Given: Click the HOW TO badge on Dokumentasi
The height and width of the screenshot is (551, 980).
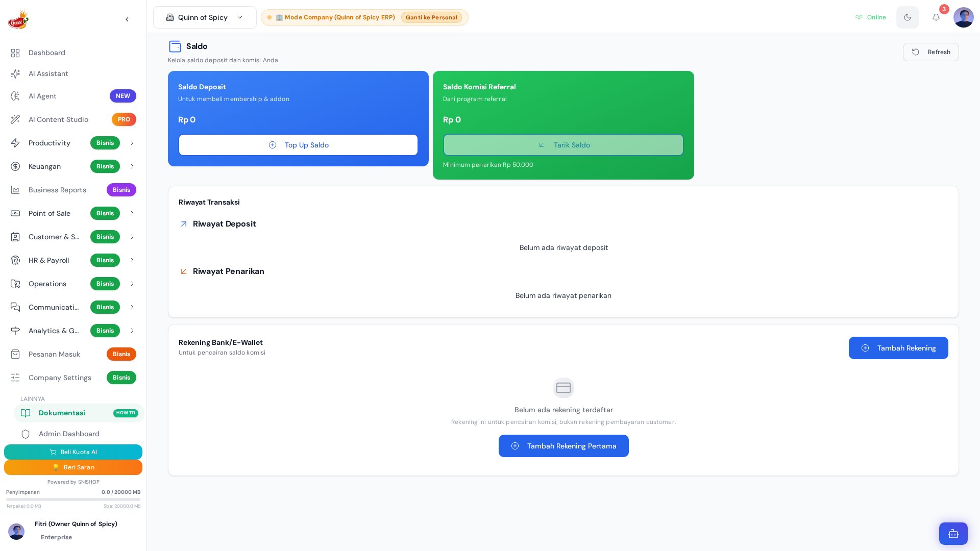Looking at the screenshot, I should [x=126, y=413].
